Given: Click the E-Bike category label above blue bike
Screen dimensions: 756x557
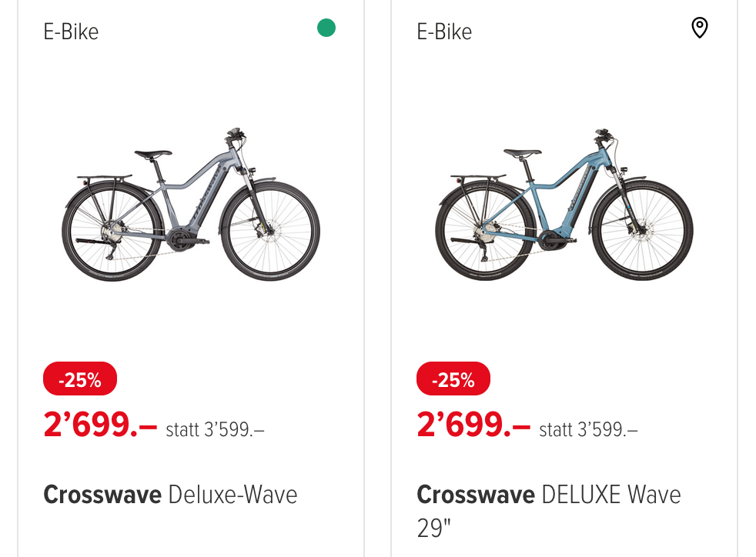Looking at the screenshot, I should tap(444, 32).
